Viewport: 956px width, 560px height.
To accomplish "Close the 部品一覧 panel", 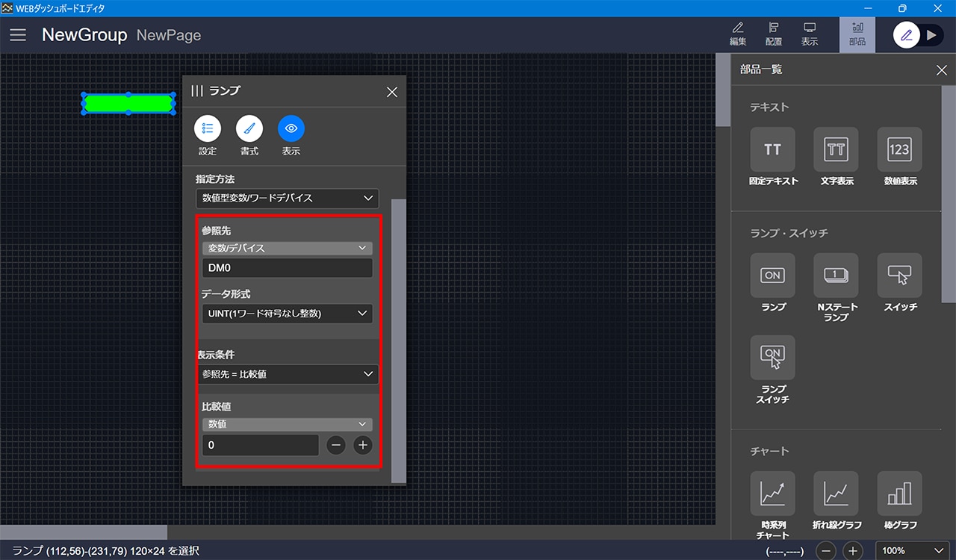I will click(941, 70).
